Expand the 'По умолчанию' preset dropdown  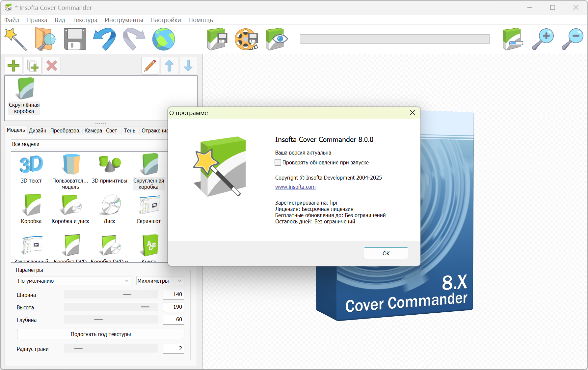74,281
